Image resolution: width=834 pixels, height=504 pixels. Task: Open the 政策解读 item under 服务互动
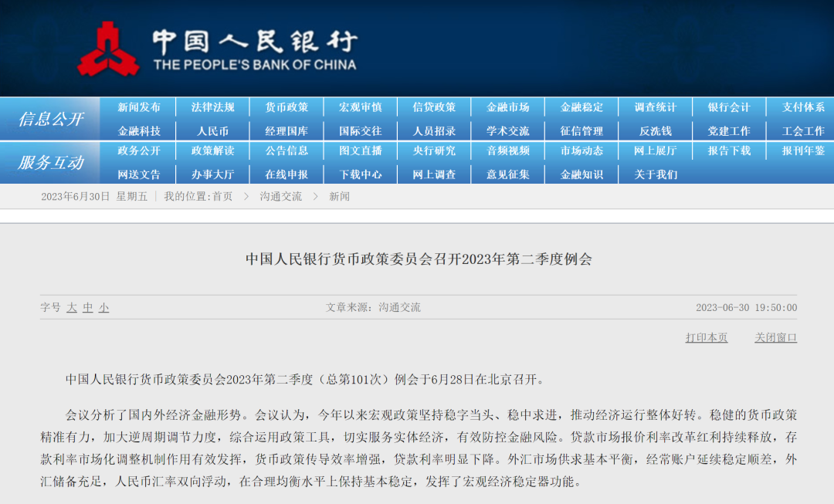coord(213,151)
